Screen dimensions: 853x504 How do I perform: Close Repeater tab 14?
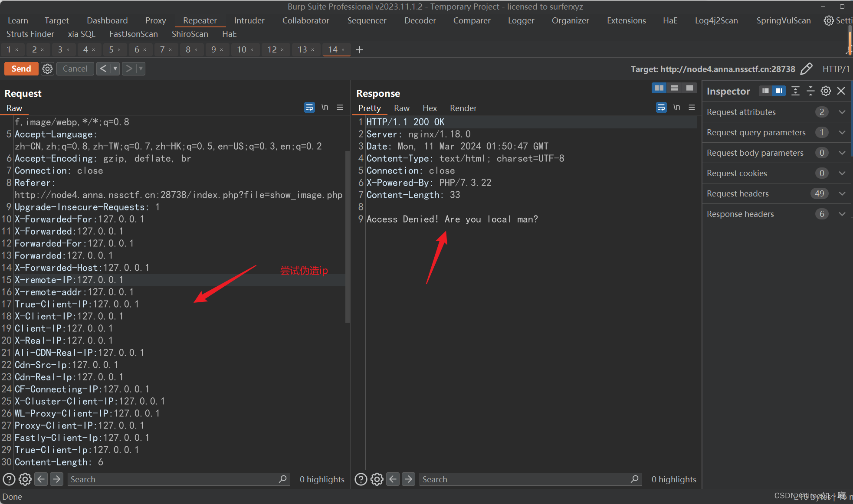[343, 50]
